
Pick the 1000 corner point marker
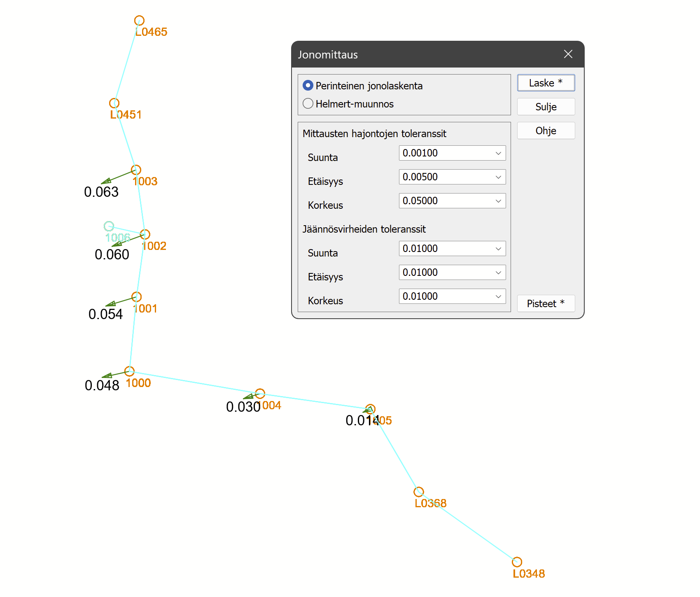coord(129,371)
